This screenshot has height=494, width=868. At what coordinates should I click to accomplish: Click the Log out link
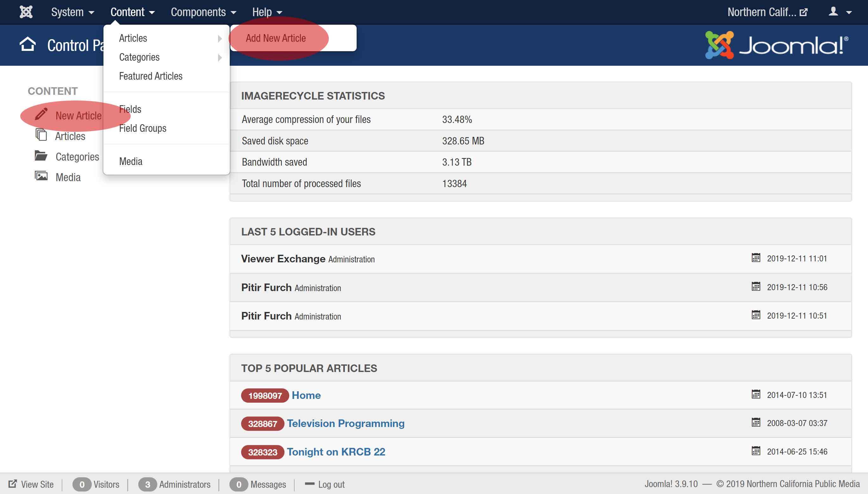pos(331,485)
